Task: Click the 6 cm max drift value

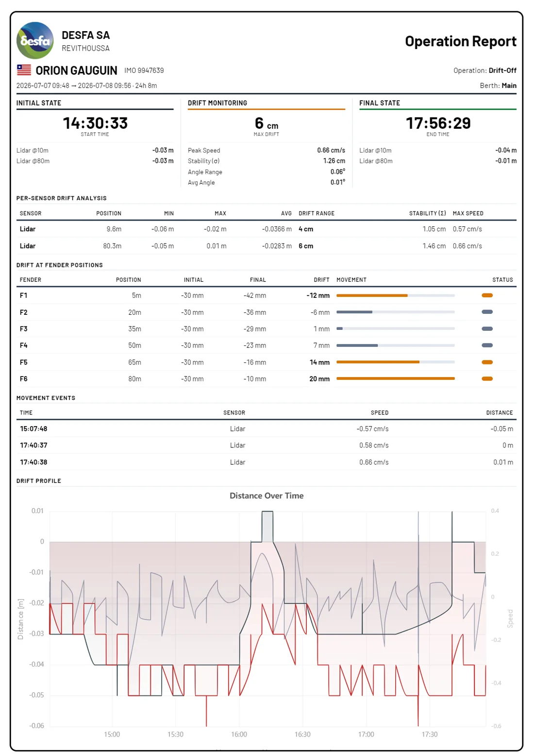Action: click(x=267, y=123)
